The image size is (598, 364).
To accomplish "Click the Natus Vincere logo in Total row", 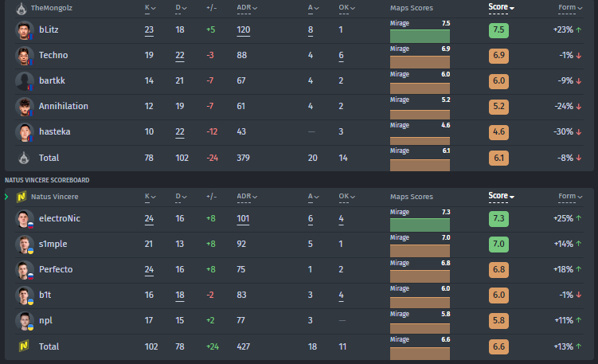I will (x=24, y=346).
